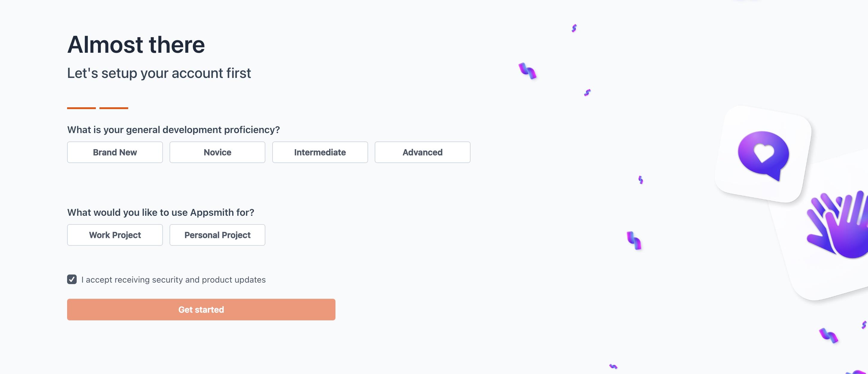Click the 'Almost there' heading

tap(135, 44)
